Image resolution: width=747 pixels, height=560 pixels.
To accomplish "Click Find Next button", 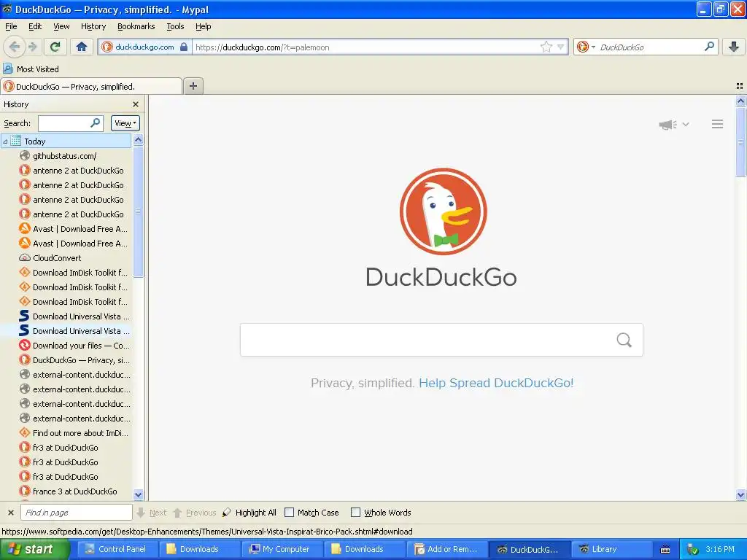I will tap(151, 513).
